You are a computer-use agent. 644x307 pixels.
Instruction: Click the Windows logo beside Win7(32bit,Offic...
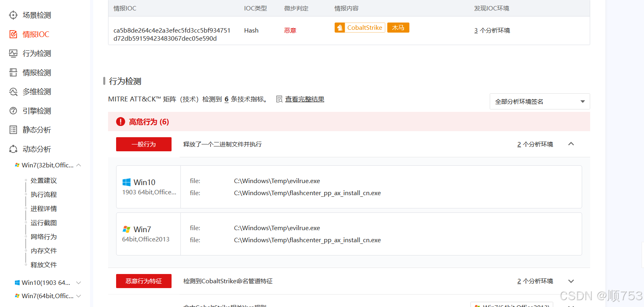coord(17,165)
